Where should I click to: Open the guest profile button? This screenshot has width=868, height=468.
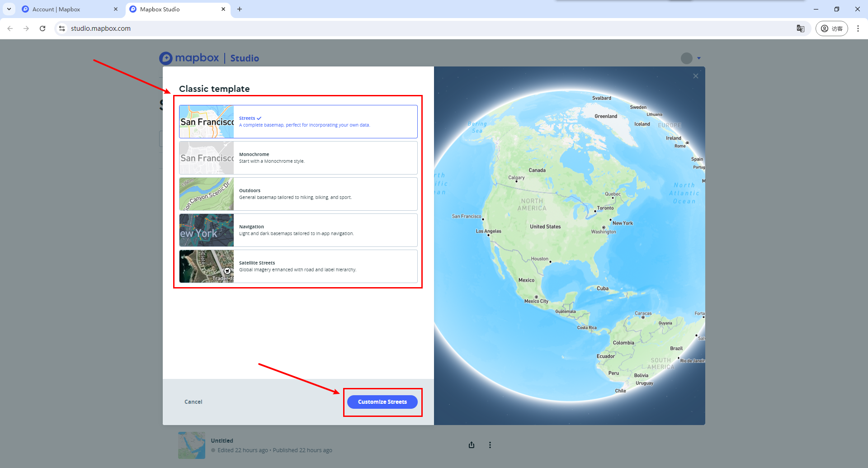pos(832,28)
